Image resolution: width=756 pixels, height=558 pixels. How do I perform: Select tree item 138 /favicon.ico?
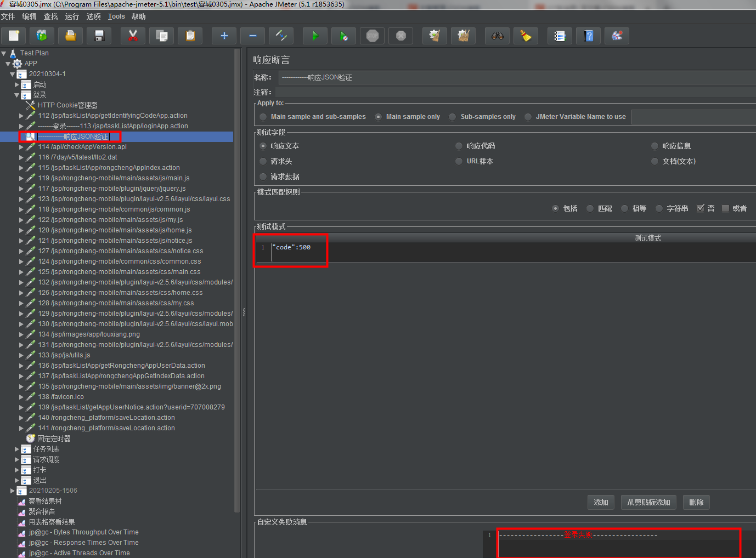[x=61, y=397]
